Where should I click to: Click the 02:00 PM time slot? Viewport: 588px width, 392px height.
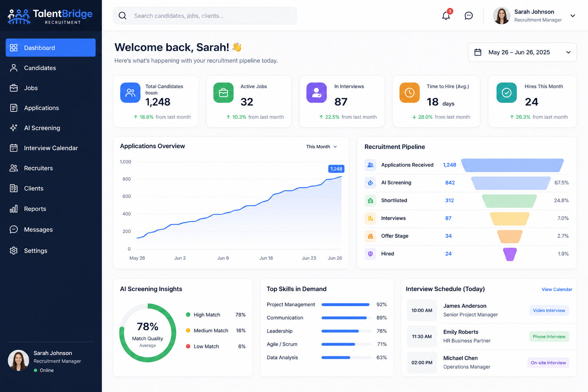pyautogui.click(x=422, y=363)
